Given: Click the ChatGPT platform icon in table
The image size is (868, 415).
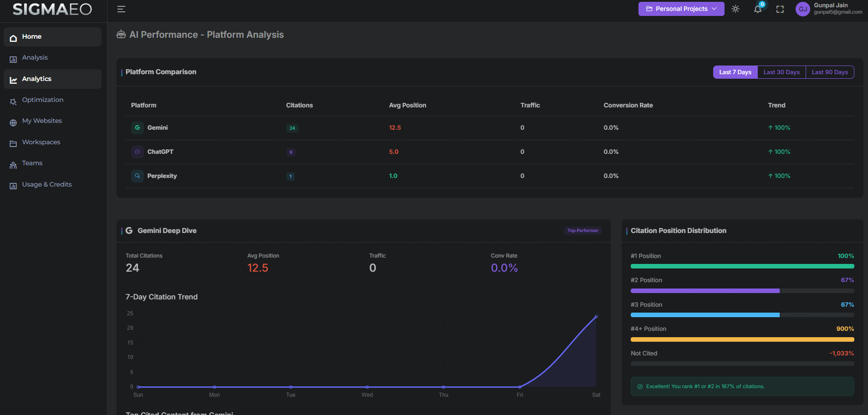Looking at the screenshot, I should (x=137, y=152).
